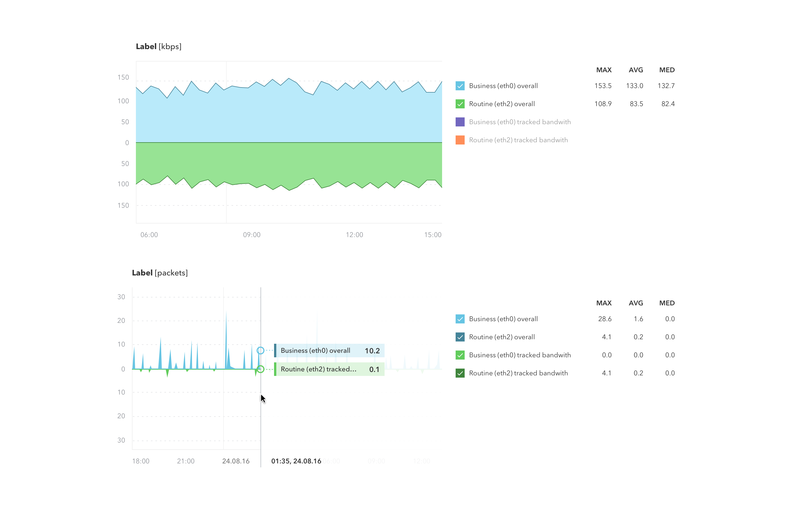The height and width of the screenshot is (508, 812).
Task: Click the 133.0 average value
Action: pyautogui.click(x=634, y=86)
